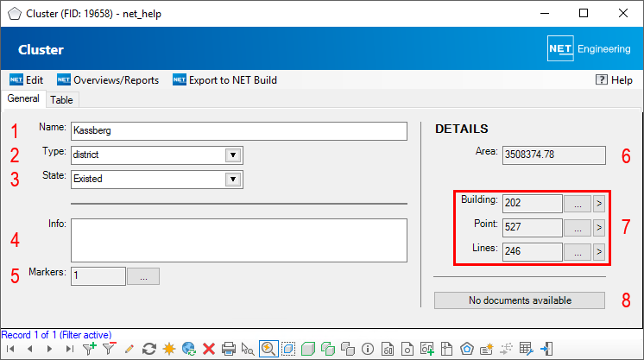The image size is (644, 360).
Task: Click Markers ellipsis button
Action: (143, 276)
